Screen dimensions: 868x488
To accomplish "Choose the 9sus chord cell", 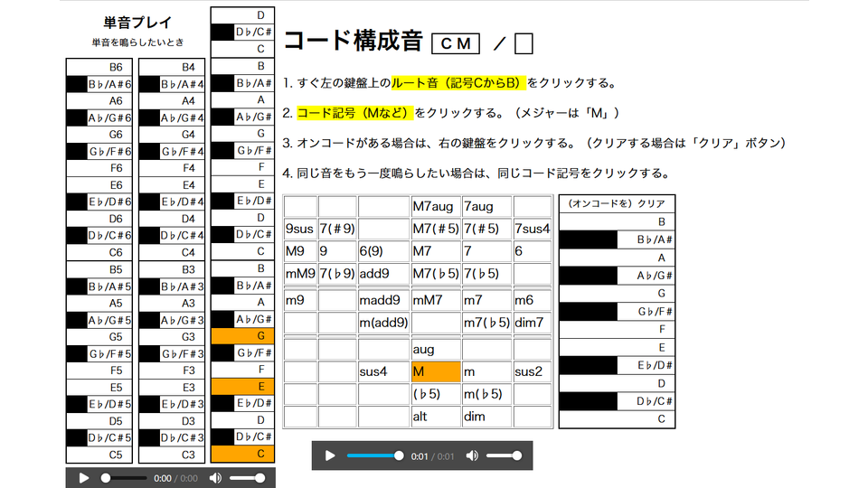I will click(x=300, y=229).
